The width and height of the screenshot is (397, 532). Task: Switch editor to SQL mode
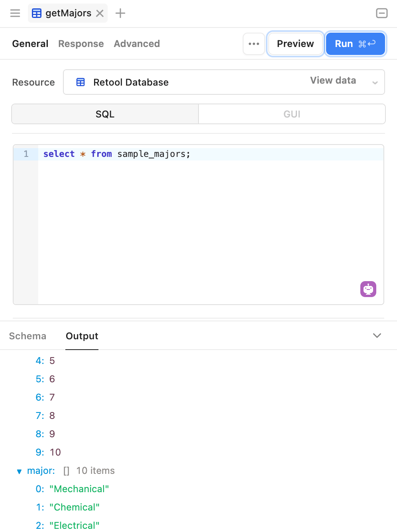105,114
